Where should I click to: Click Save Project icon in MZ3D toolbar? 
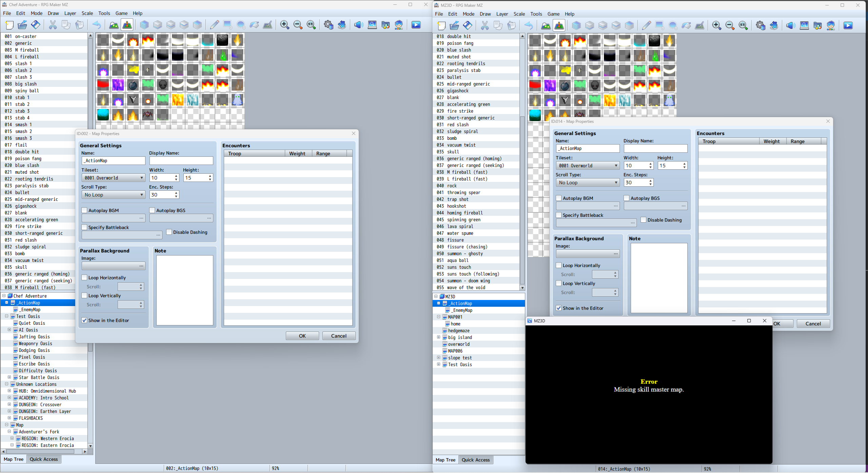tap(468, 25)
